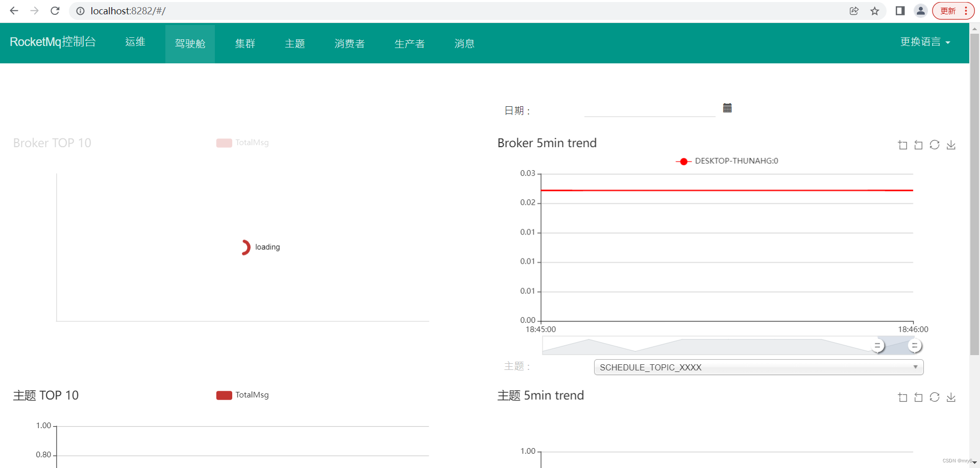Click the share page icon in address bar
Screen dimensions: 980x468
pyautogui.click(x=854, y=11)
